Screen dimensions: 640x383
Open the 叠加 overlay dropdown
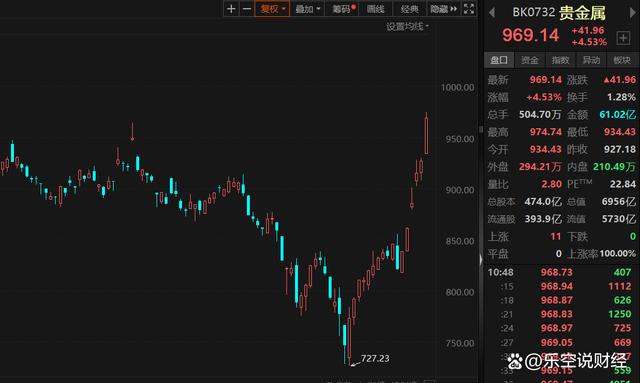point(307,9)
